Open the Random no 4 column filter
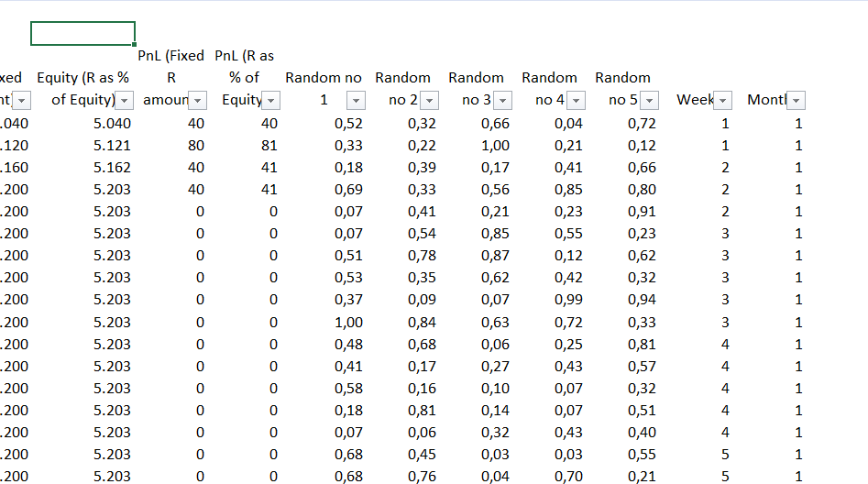Screen dimensions: 868x484 coord(576,100)
